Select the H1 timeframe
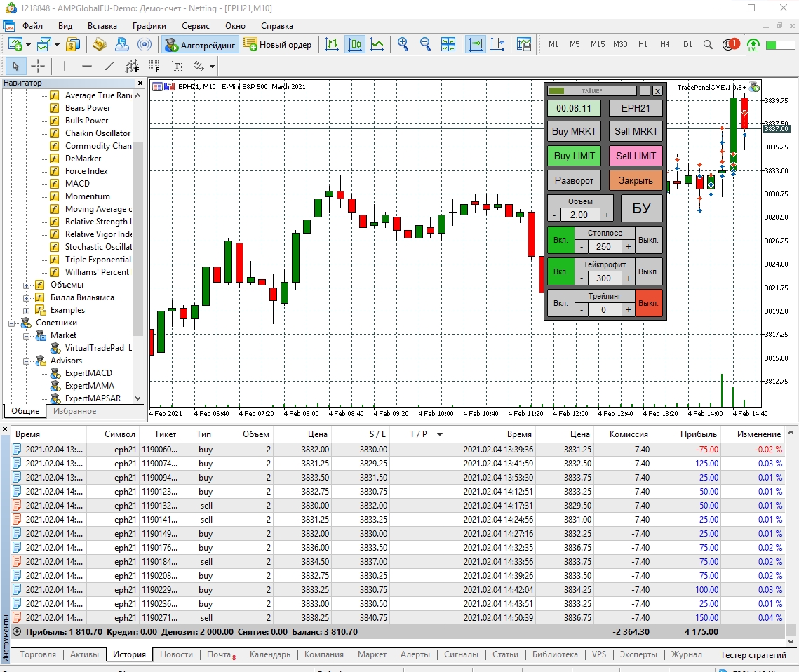This screenshot has height=672, width=799. 643,44
